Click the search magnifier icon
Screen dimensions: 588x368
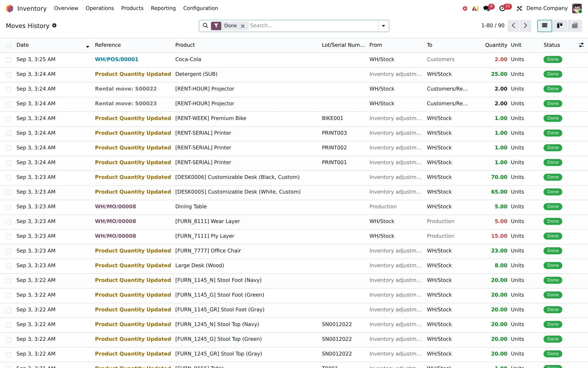[x=205, y=26]
